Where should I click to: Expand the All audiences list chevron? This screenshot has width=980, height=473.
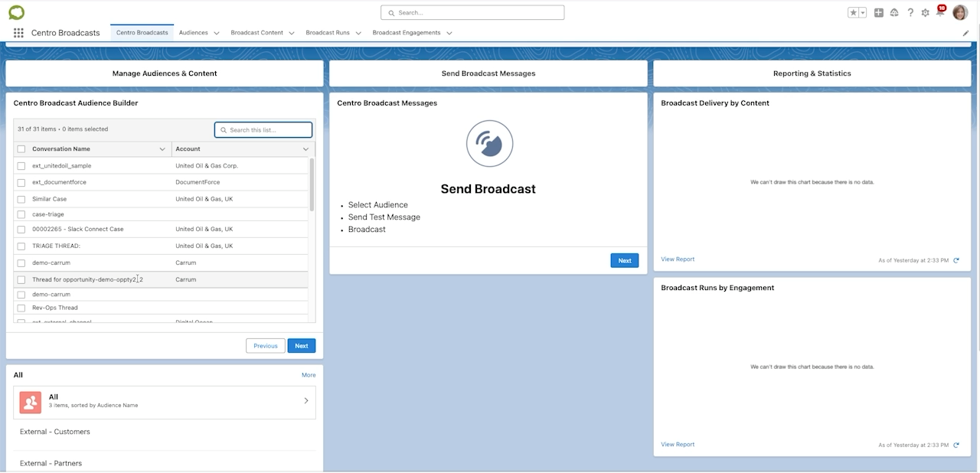tap(306, 401)
